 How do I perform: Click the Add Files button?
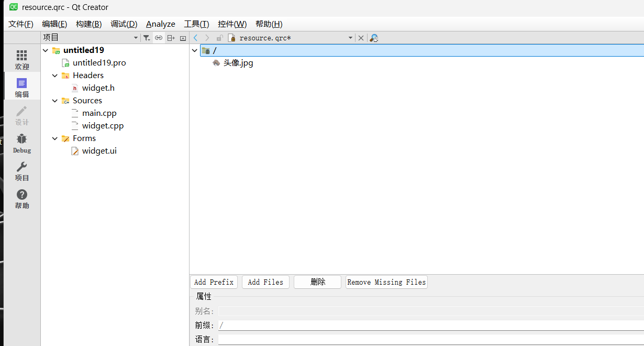coord(265,282)
